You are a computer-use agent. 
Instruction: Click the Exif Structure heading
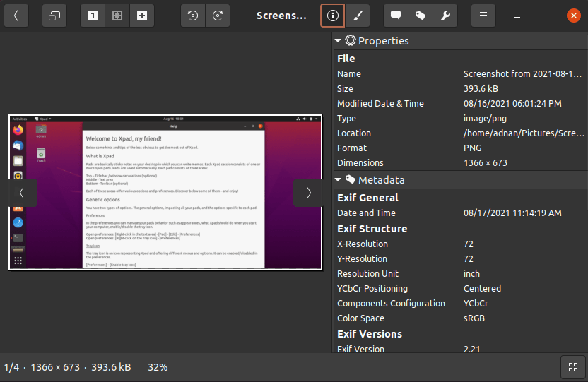coord(372,229)
